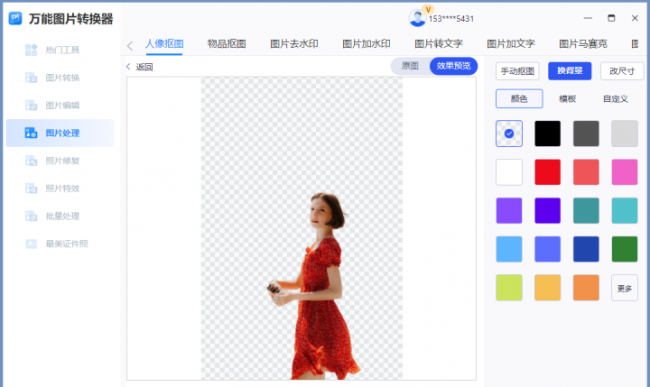Open the 图片编辑 sidebar icon
Screen dimensions: 650x387
pos(31,105)
